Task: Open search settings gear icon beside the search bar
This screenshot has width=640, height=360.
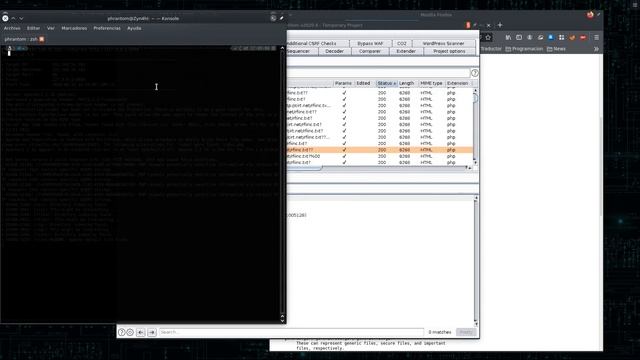Action: (130, 332)
